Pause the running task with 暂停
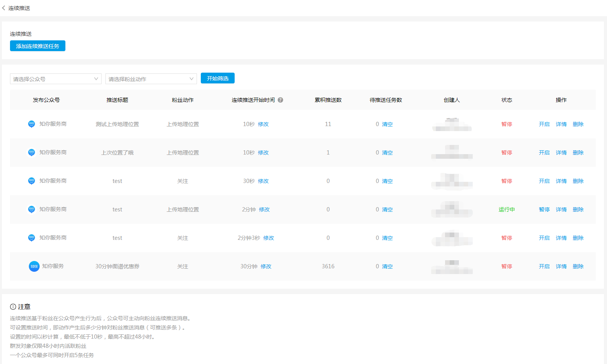 point(544,209)
